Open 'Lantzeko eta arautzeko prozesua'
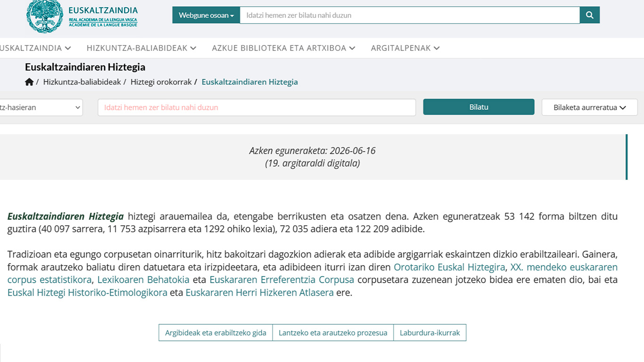Viewport: 644px width, 362px height. (333, 333)
